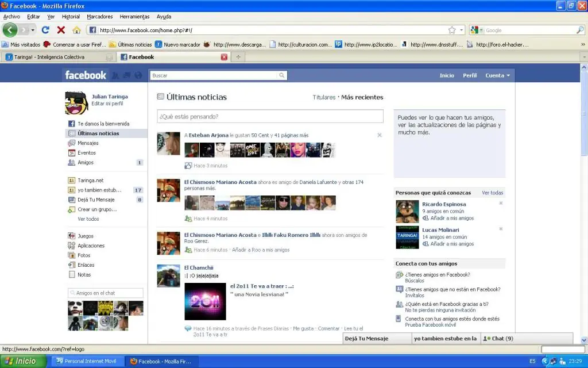This screenshot has height=368, width=588.
Task: Open the Nuevo marcador bookmark
Action: [x=178, y=44]
